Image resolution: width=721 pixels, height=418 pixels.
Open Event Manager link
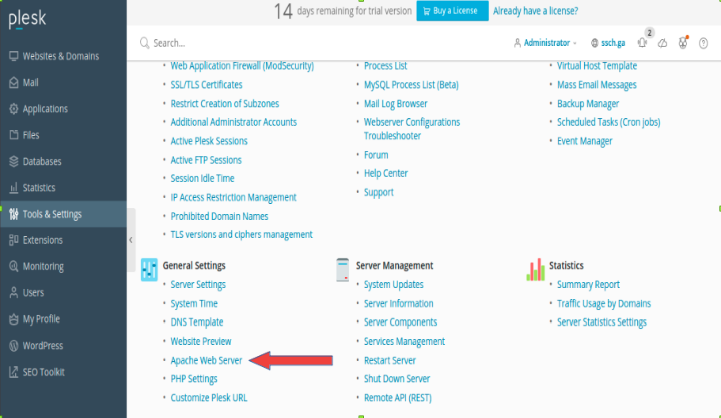[585, 141]
